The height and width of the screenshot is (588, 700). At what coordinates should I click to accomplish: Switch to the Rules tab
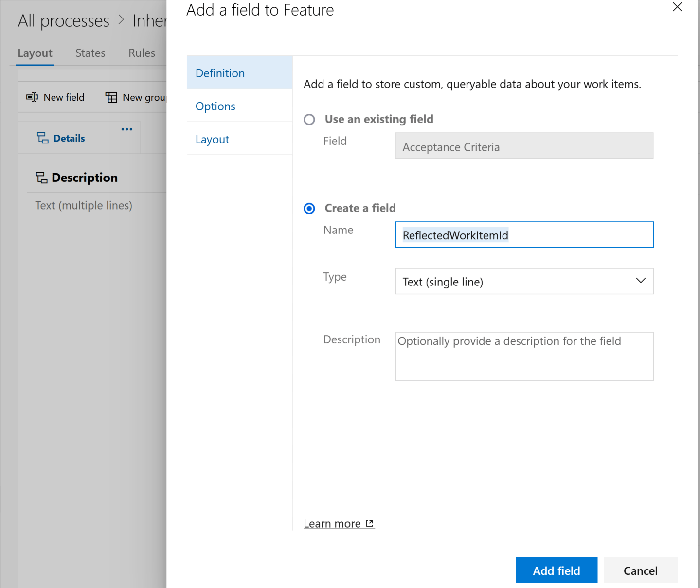[x=141, y=53]
